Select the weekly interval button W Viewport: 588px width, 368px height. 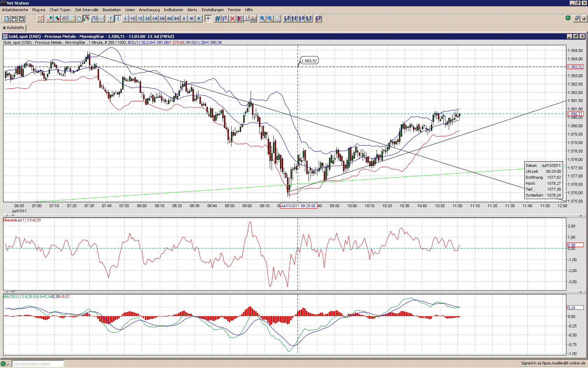click(191, 19)
